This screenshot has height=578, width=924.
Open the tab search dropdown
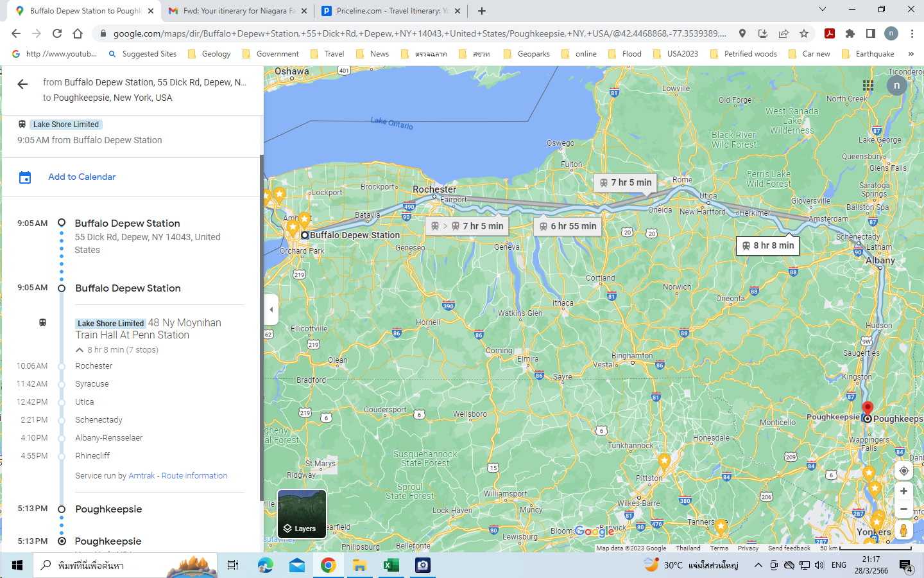823,10
